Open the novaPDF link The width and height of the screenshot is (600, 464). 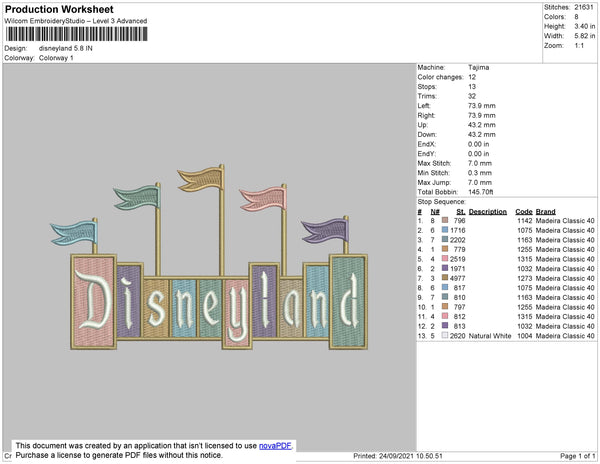(x=275, y=446)
